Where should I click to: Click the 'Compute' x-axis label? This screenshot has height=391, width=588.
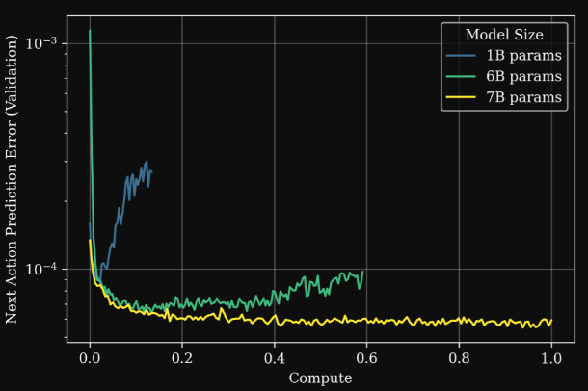[x=320, y=378]
